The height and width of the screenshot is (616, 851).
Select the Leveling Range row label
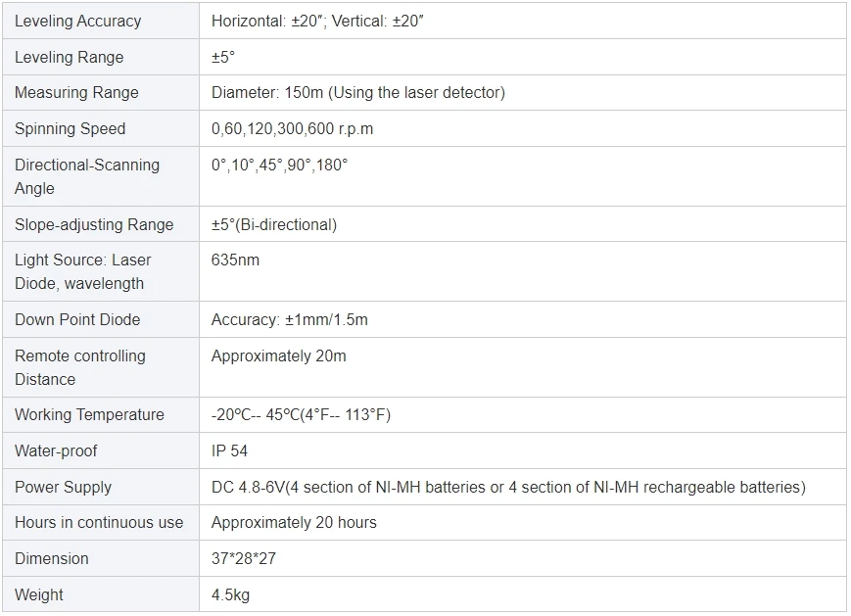pyautogui.click(x=69, y=57)
